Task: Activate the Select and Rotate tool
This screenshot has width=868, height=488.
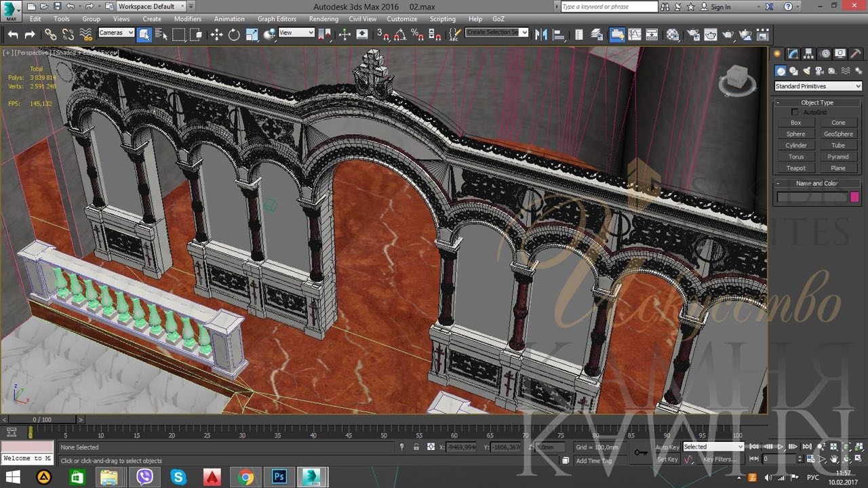Action: [234, 35]
